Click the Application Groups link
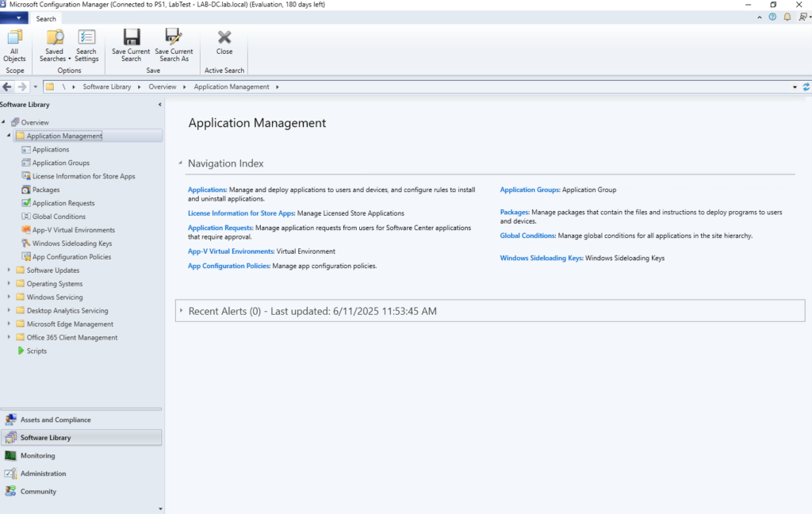 click(x=529, y=190)
